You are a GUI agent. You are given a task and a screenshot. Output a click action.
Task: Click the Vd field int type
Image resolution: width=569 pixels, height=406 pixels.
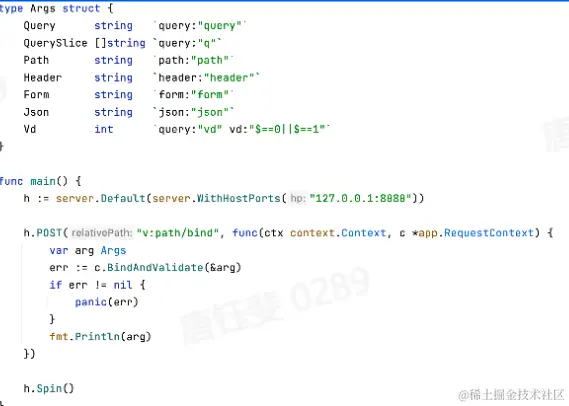[104, 129]
